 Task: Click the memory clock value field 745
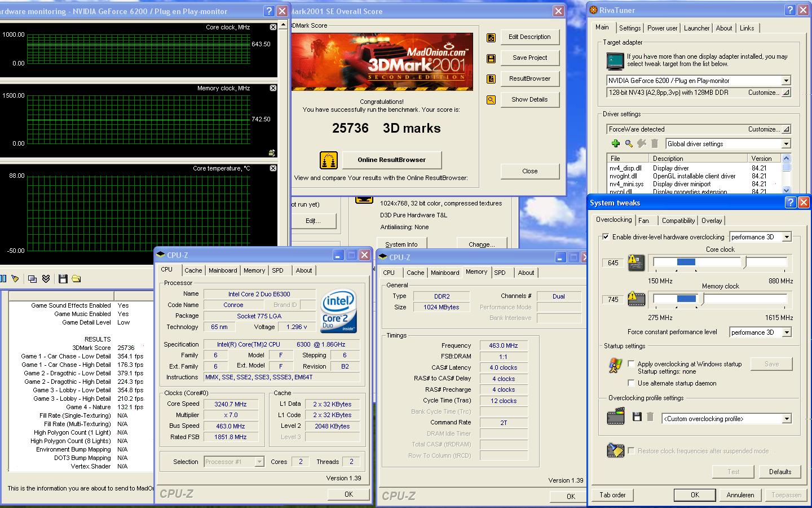(x=613, y=300)
